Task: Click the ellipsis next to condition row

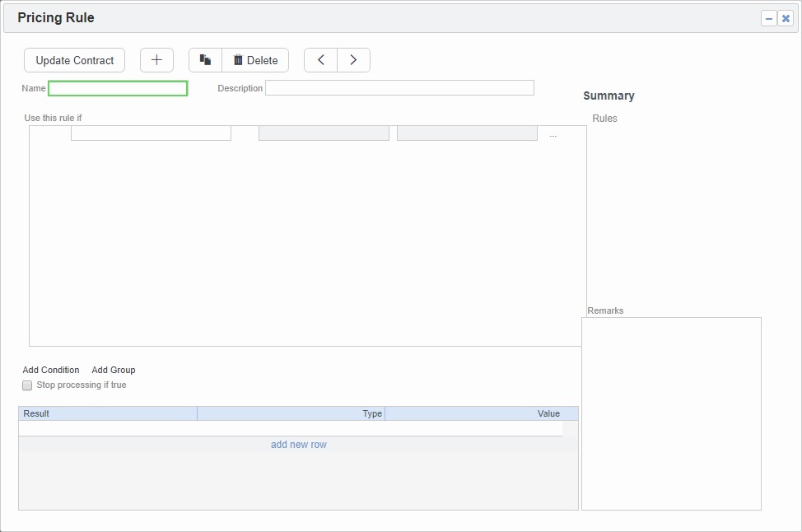Action: coord(553,134)
